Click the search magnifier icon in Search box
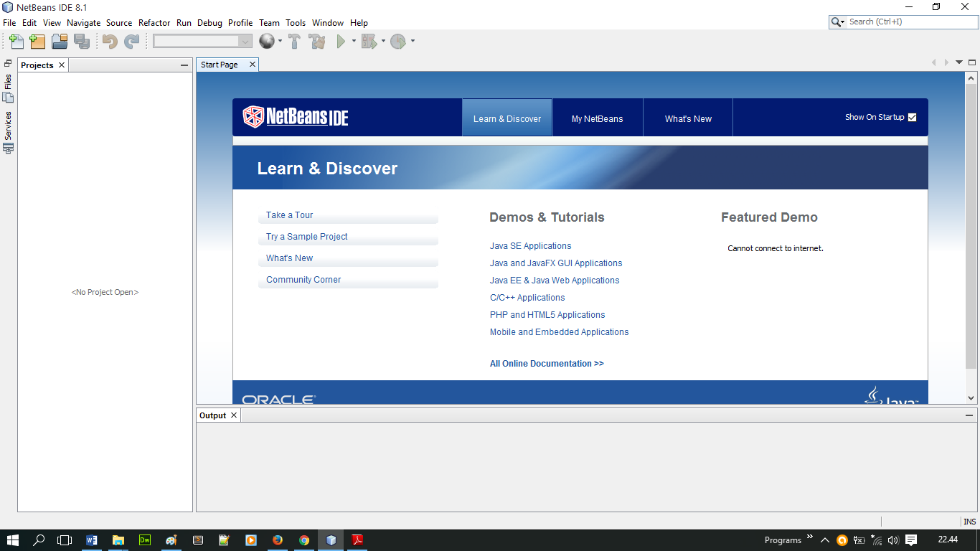 pos(837,22)
